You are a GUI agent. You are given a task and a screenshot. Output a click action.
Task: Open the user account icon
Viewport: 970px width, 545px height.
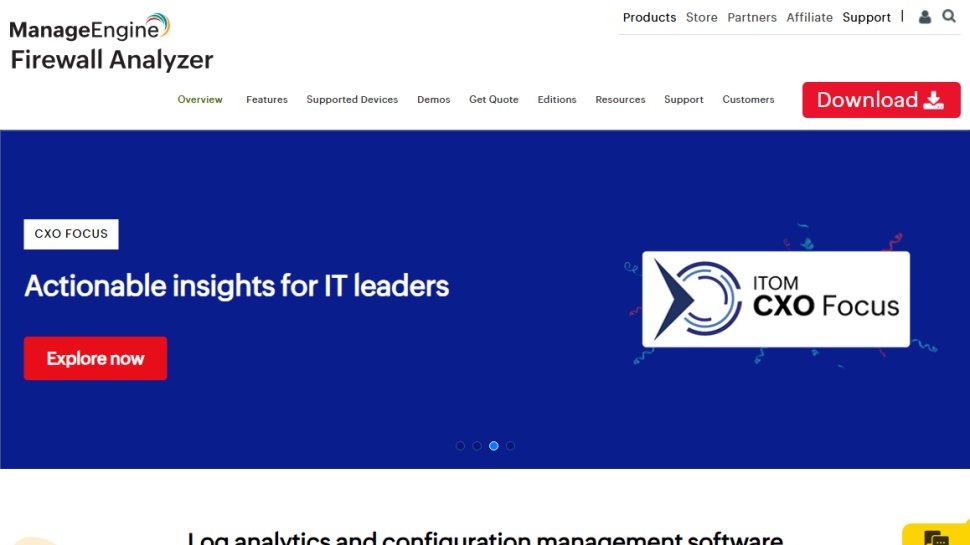925,17
